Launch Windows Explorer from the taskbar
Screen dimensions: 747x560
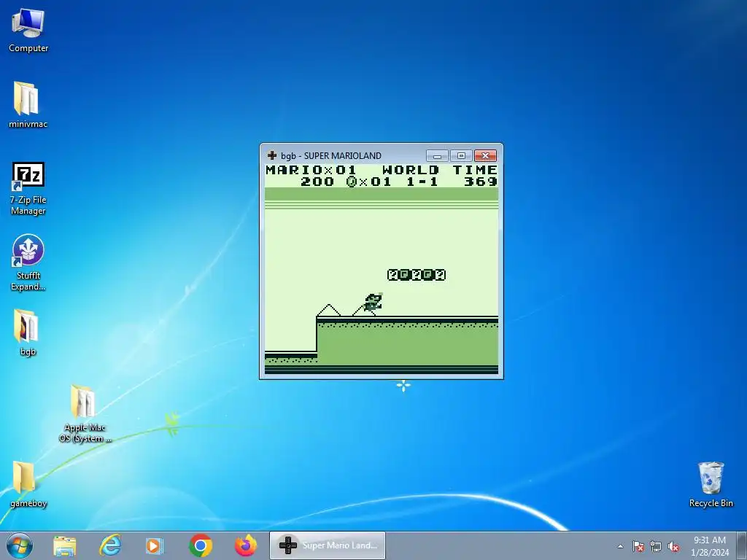(x=65, y=545)
